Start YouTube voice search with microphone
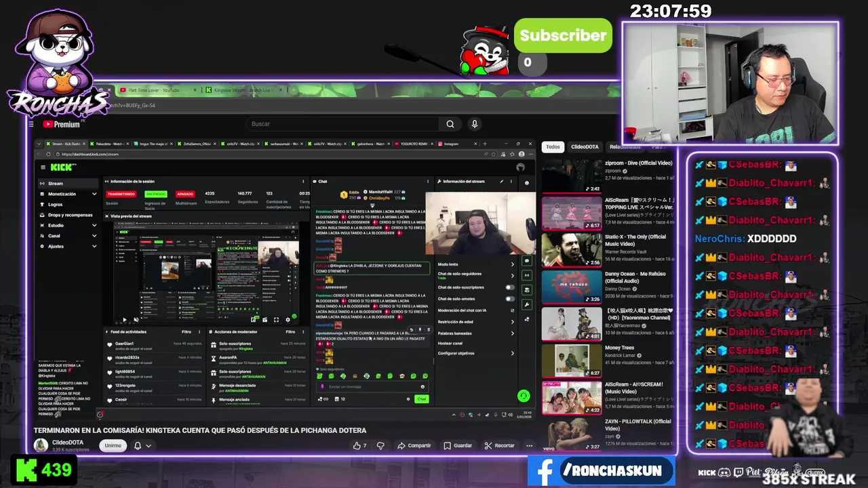Viewport: 868px width, 488px height. tap(475, 124)
